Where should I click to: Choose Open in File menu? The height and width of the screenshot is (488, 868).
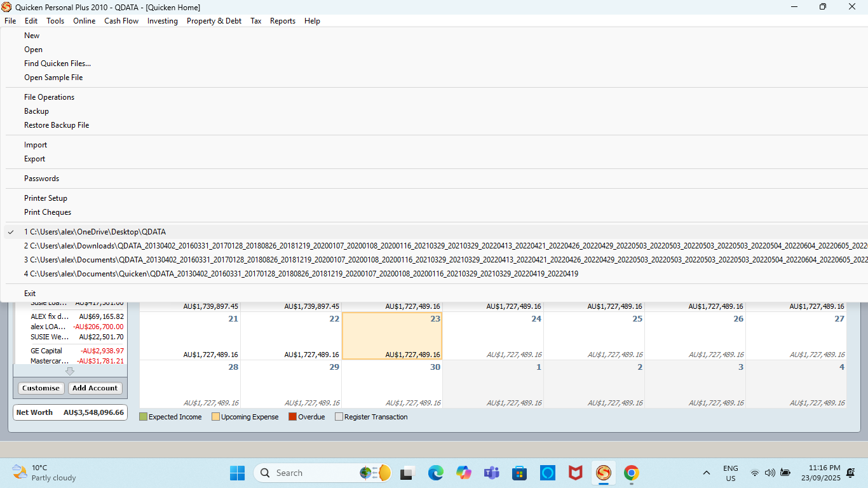33,50
